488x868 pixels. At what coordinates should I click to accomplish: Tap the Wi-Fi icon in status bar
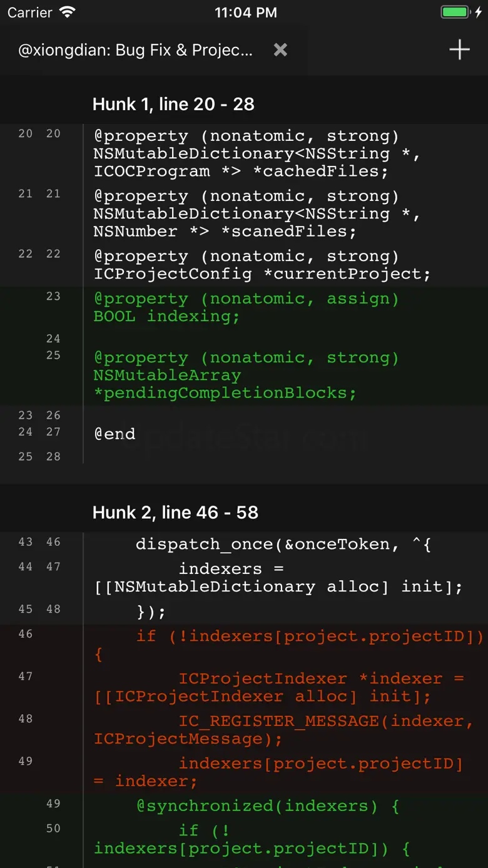click(66, 13)
